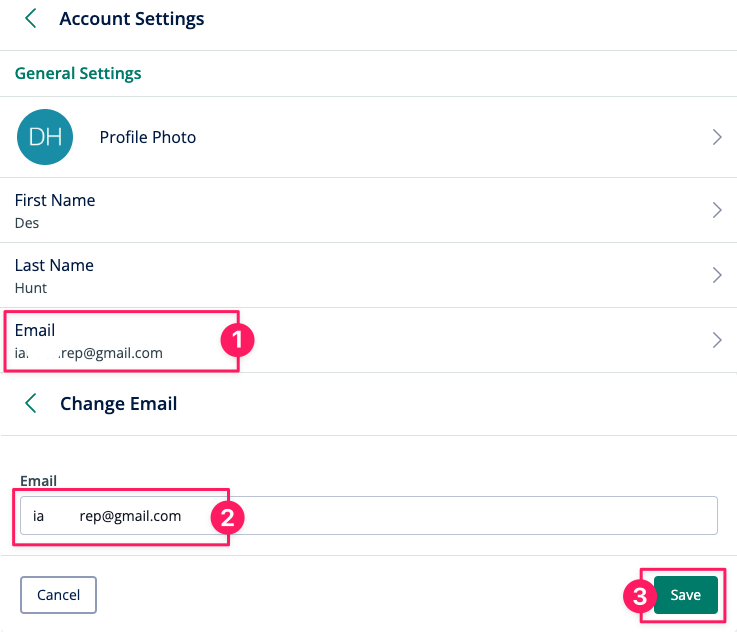
Task: Open the Email setting row
Action: pyautogui.click(x=368, y=340)
